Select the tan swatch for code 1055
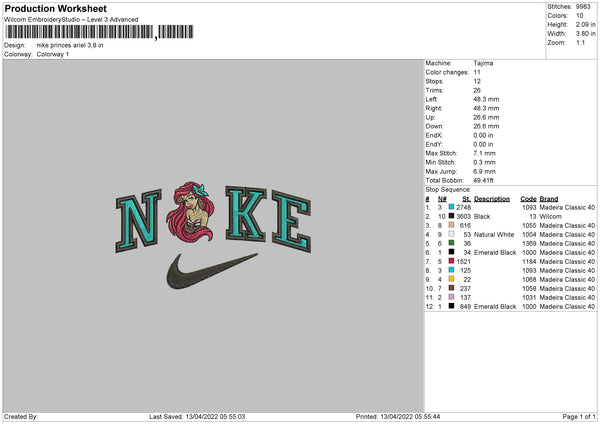Viewport: 600px width, 424px height. click(451, 225)
